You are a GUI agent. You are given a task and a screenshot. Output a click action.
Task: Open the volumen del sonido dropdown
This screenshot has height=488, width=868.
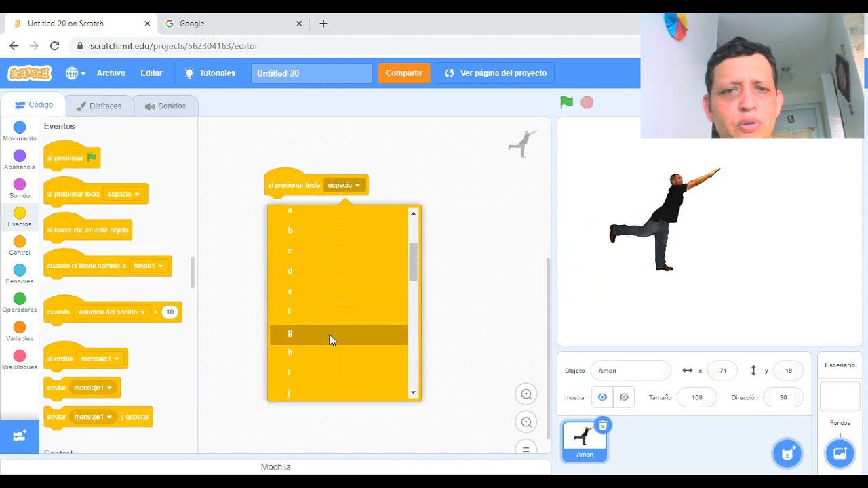(112, 312)
